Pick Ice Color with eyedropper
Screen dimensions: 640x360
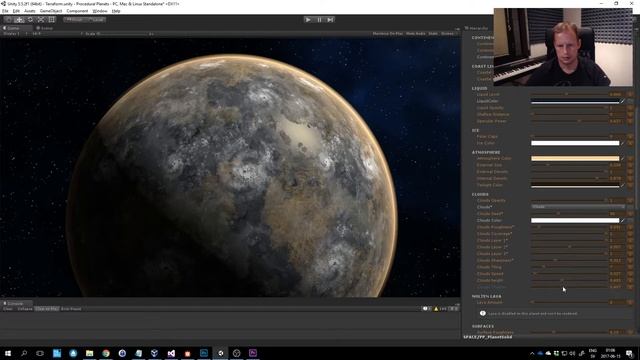(x=623, y=143)
